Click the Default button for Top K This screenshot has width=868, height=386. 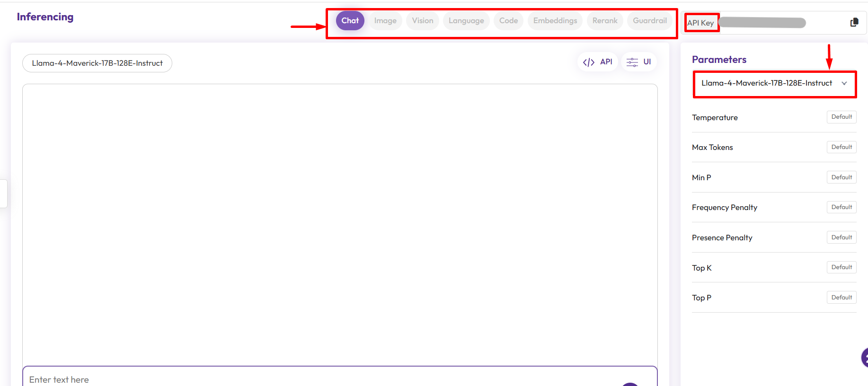(x=841, y=267)
